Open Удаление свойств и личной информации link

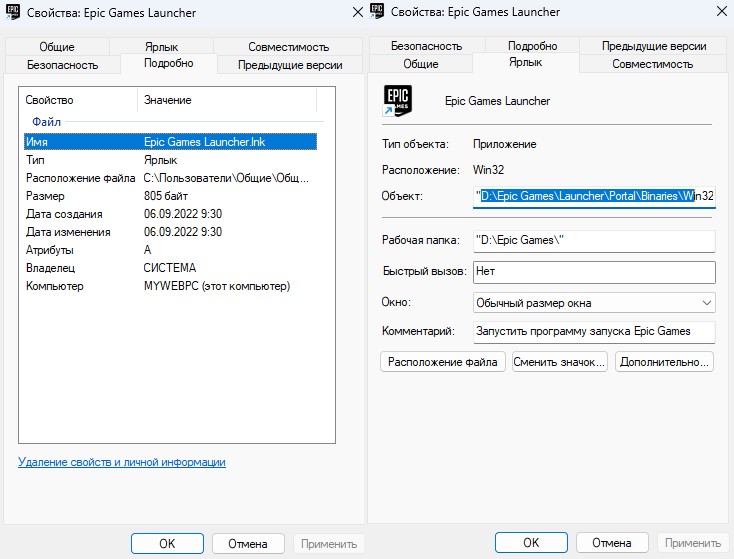click(x=122, y=462)
